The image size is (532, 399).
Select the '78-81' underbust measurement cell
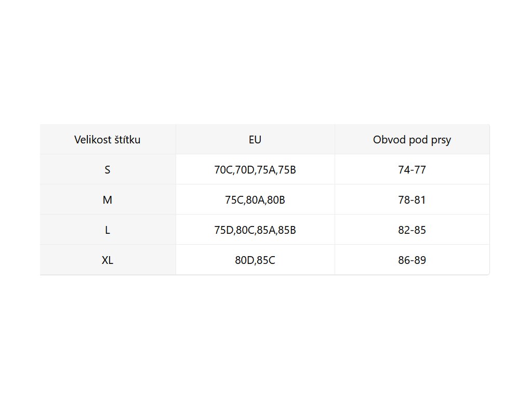412,200
